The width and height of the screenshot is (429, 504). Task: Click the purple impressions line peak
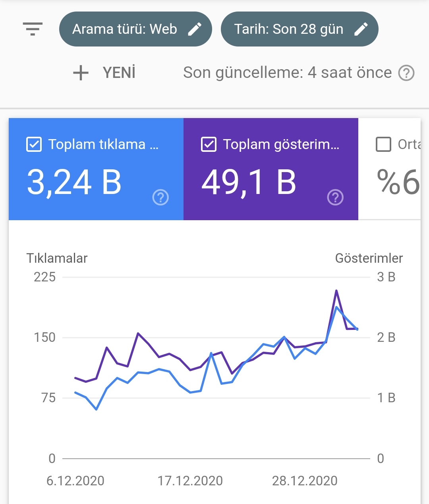[x=336, y=291]
